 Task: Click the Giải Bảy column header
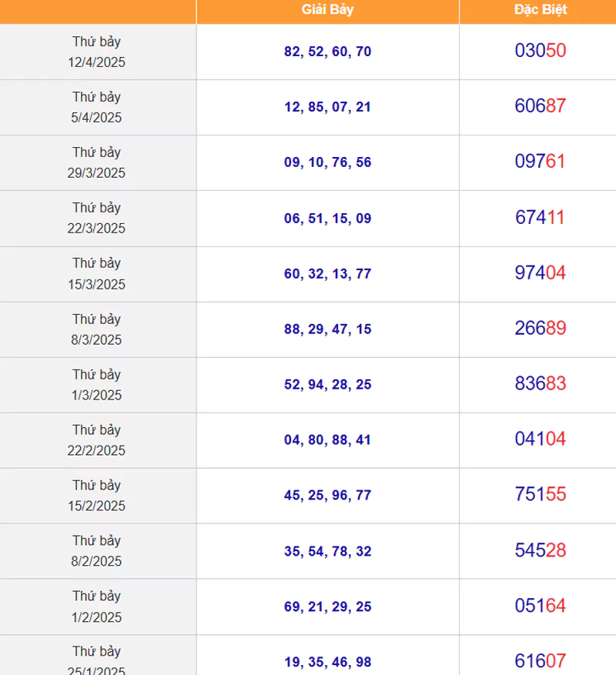(x=327, y=9)
